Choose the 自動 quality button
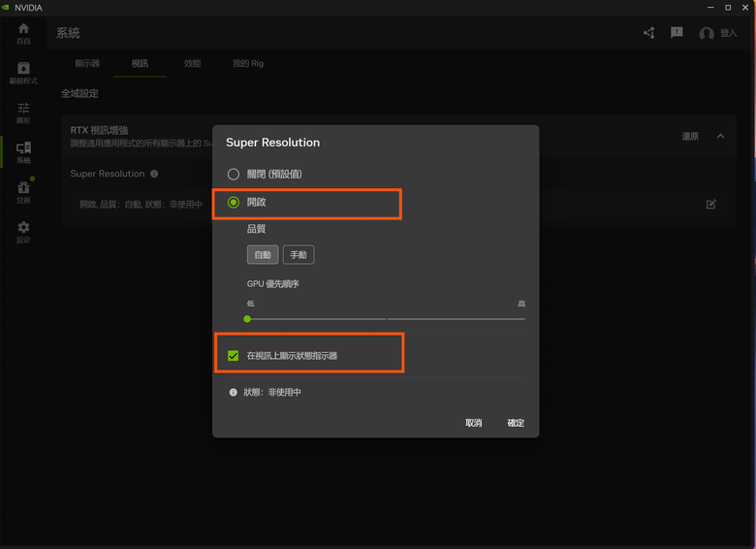This screenshot has width=756, height=549. 263,255
